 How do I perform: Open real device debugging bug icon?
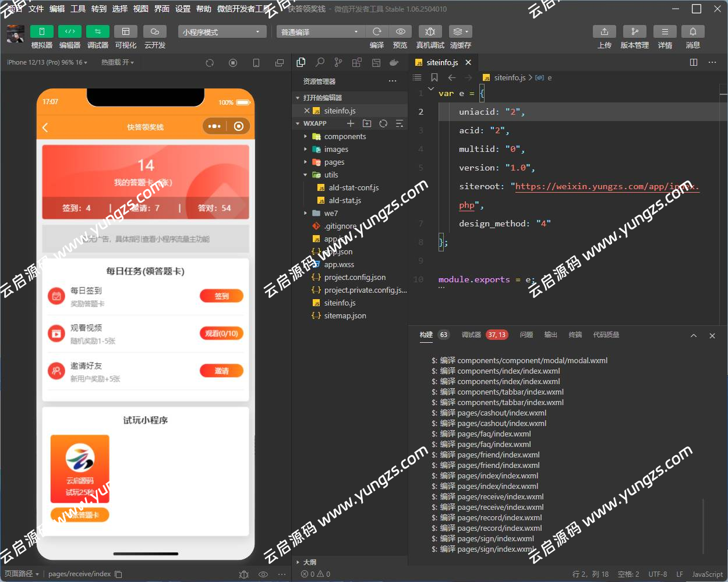tap(430, 31)
